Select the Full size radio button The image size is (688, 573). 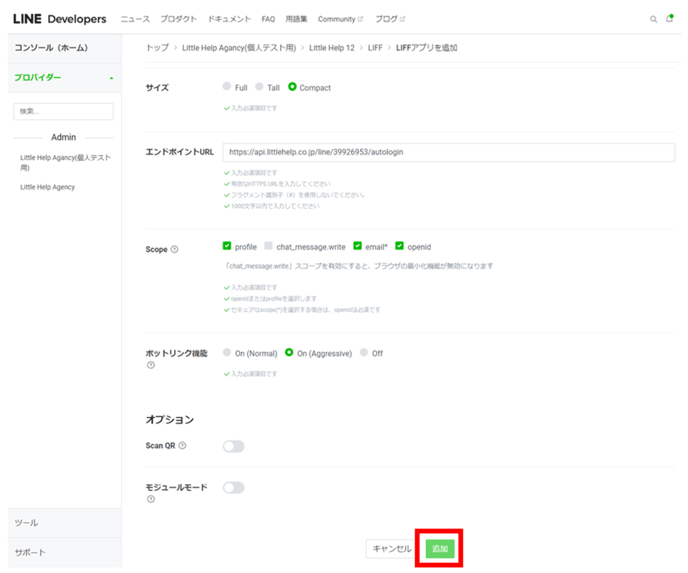point(228,87)
